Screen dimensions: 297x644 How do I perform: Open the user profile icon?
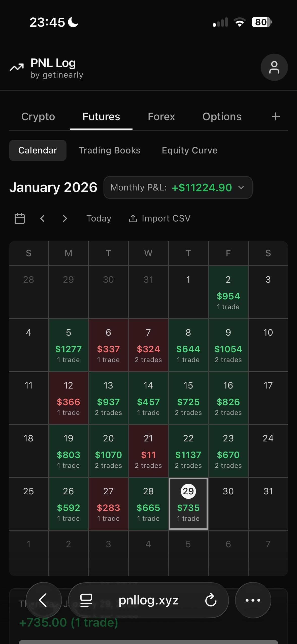tap(274, 67)
